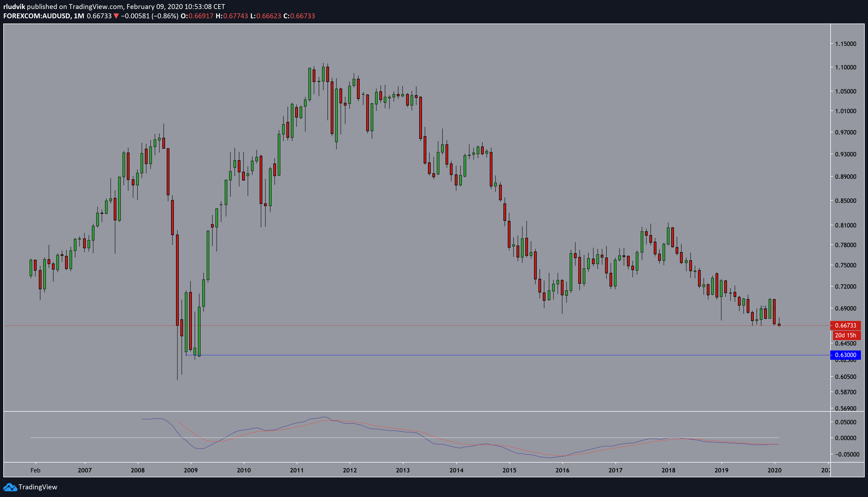Click the 2008 label on time axis
Screen dimensions: 868x497
[138, 470]
